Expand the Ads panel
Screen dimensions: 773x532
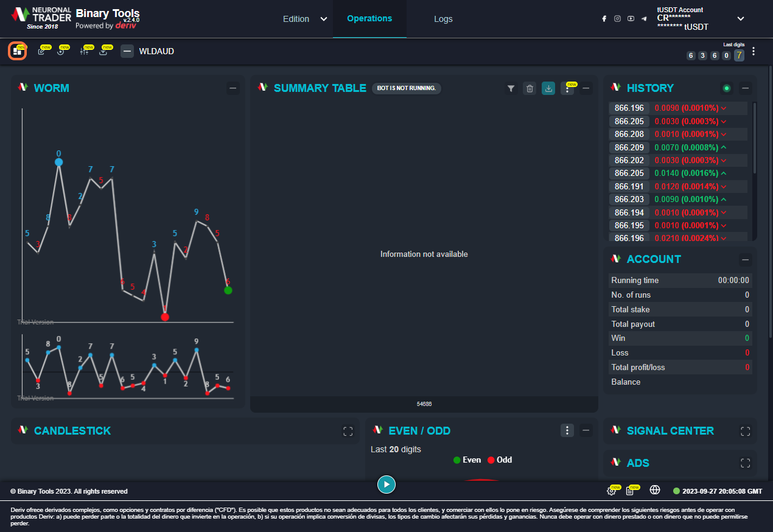746,463
